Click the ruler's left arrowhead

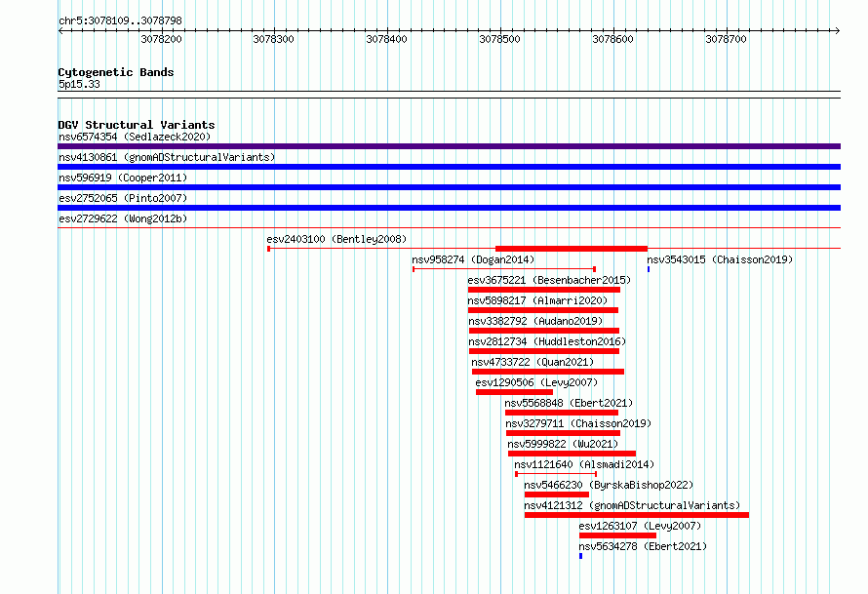(60, 31)
